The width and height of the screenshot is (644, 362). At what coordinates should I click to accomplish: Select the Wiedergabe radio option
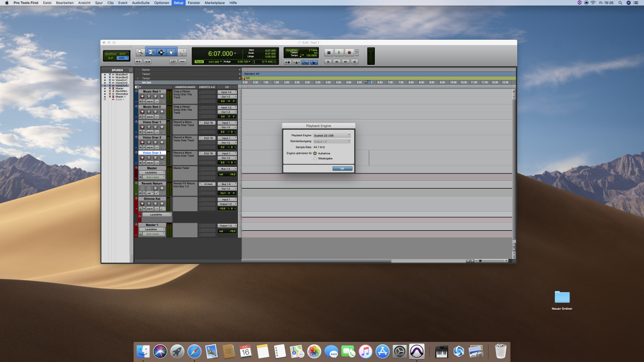(315, 158)
